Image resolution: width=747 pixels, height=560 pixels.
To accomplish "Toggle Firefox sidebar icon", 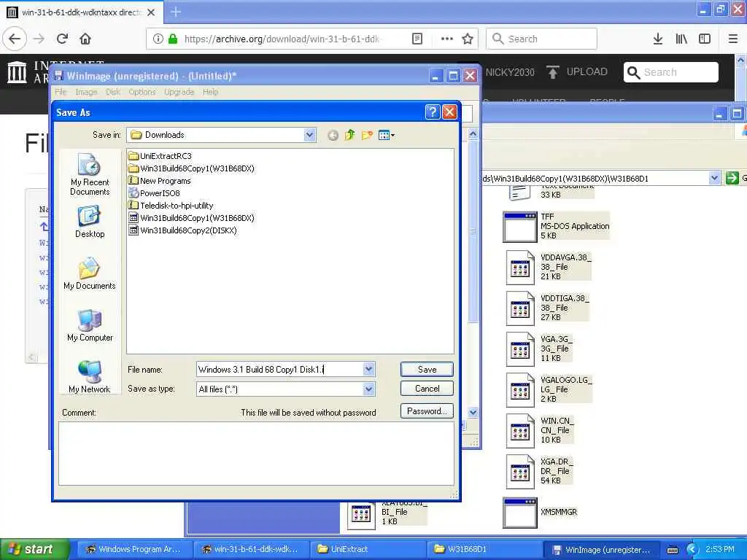I will [705, 39].
